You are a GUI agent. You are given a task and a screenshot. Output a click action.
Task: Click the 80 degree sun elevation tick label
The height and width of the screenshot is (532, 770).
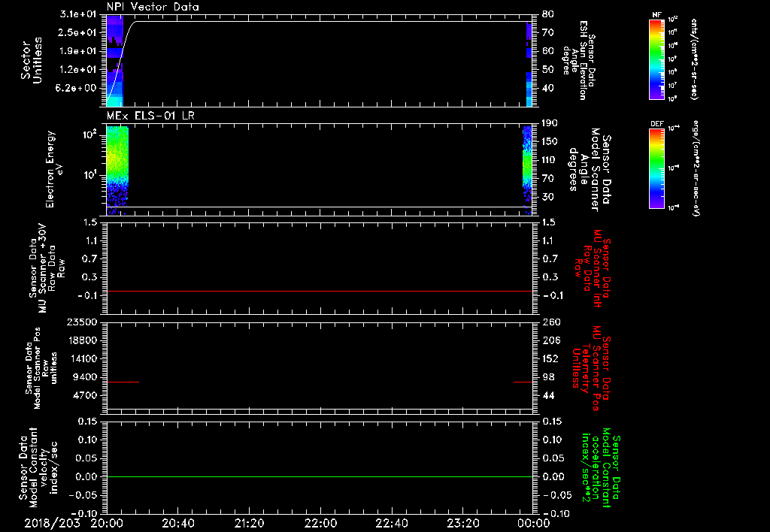click(x=548, y=14)
